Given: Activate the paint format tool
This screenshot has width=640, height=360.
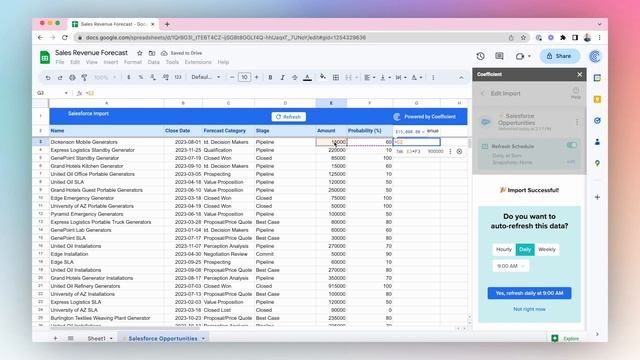Looking at the screenshot, I should point(84,78).
